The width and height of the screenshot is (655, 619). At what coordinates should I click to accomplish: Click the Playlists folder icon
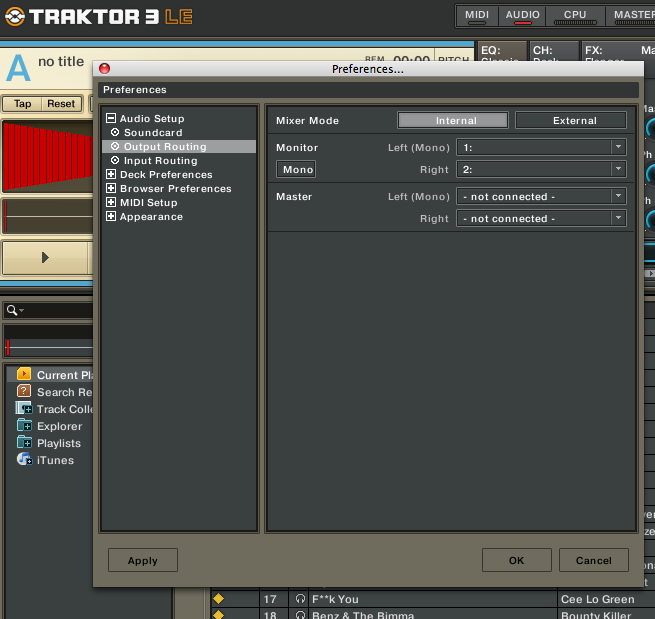coord(24,442)
